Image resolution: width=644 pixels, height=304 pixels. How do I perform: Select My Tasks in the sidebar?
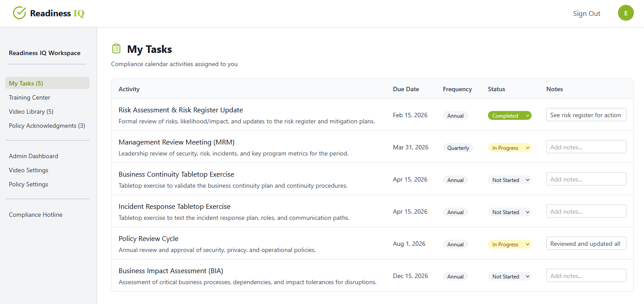pos(26,83)
